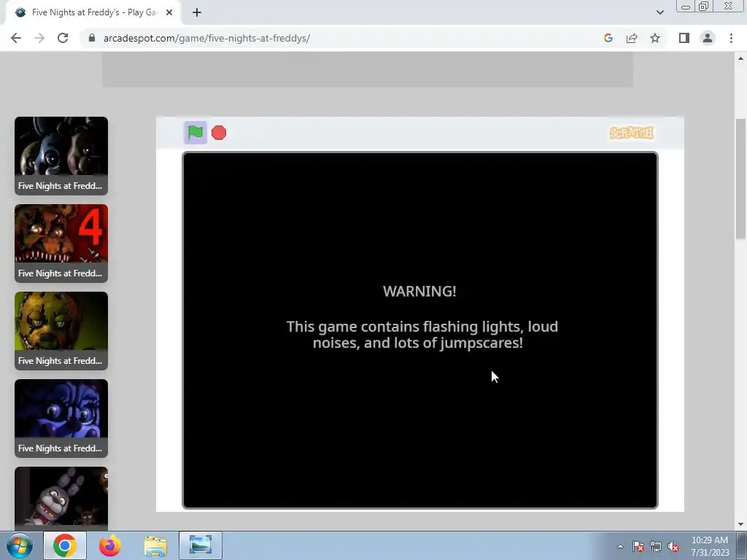Viewport: 747px width, 560px height.
Task: Click the green flag to start the game
Action: [x=196, y=133]
